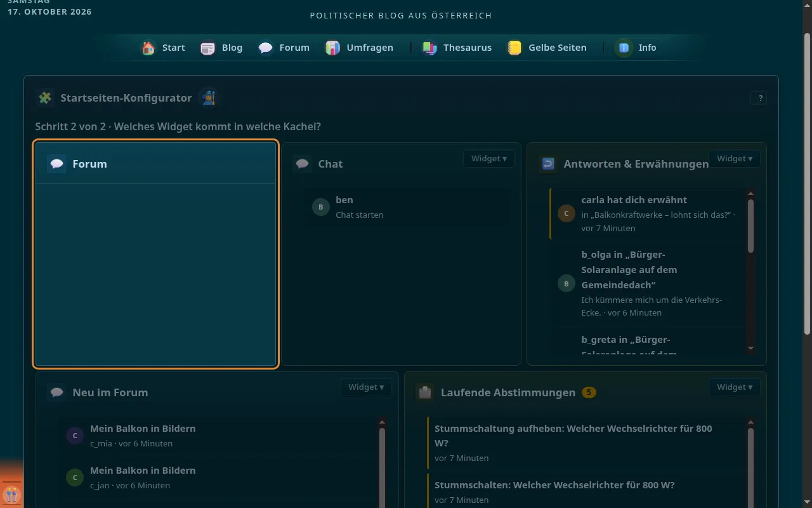812x508 pixels.
Task: Navigate to Umfragen
Action: click(x=359, y=48)
